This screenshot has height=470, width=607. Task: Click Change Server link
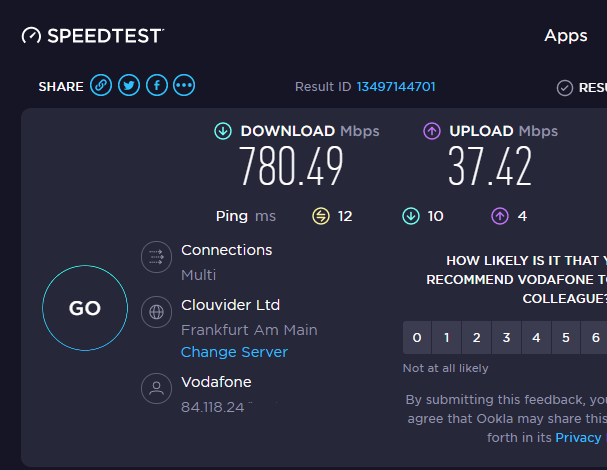tap(234, 352)
